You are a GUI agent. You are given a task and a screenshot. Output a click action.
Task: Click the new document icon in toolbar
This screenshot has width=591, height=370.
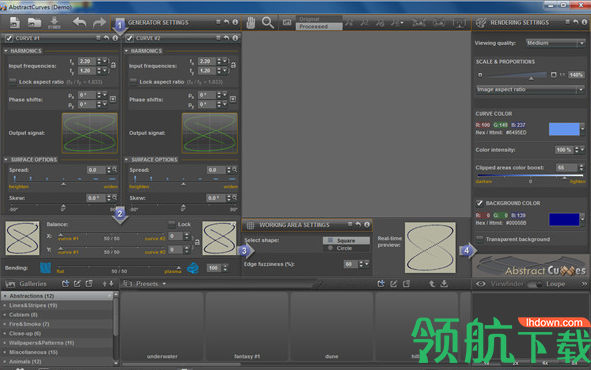(15, 23)
